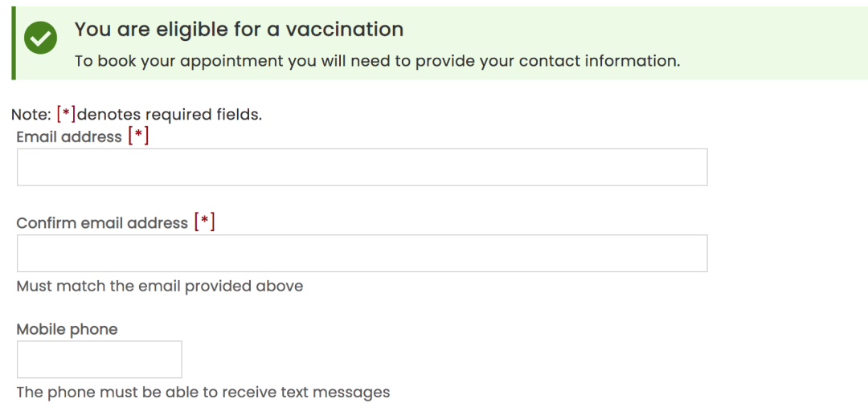This screenshot has height=411, width=868.
Task: Click the 'denotes required fields' note text
Action: [x=169, y=115]
